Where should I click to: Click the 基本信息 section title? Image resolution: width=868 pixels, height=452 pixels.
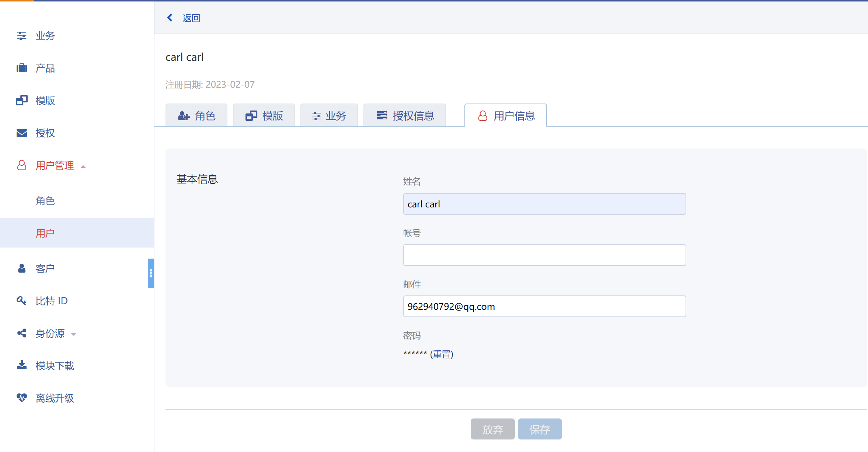click(197, 179)
